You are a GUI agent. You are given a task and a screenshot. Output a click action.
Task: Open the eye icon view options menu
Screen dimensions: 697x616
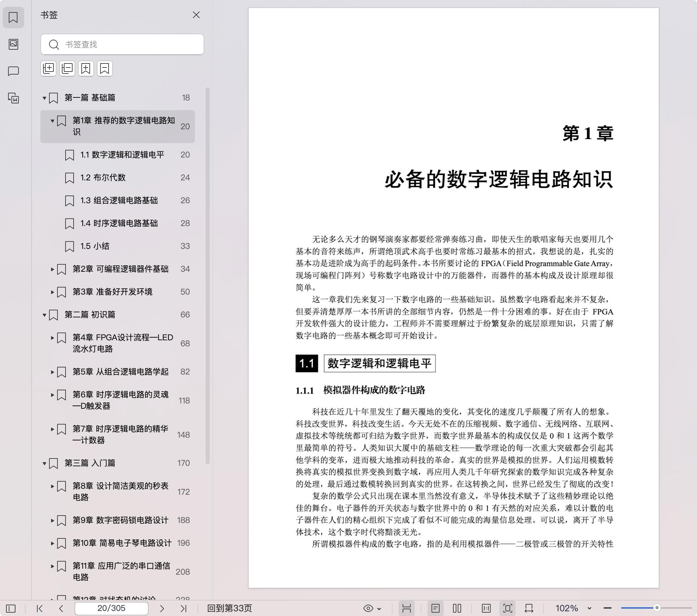(x=379, y=608)
